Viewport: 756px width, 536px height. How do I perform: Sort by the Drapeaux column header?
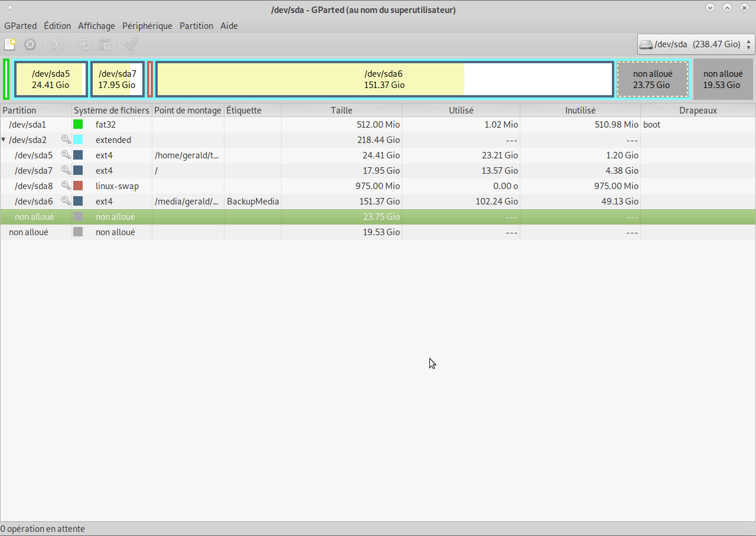coord(698,111)
